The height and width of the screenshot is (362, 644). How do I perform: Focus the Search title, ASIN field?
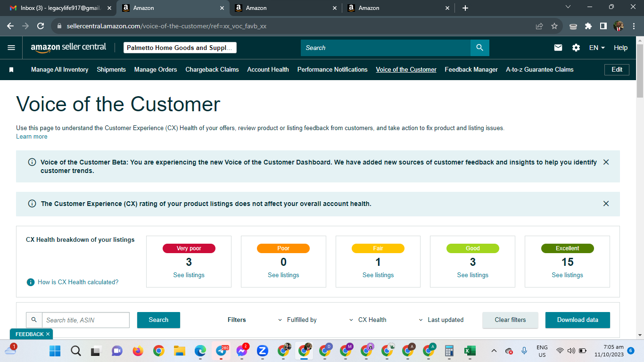[86, 320]
